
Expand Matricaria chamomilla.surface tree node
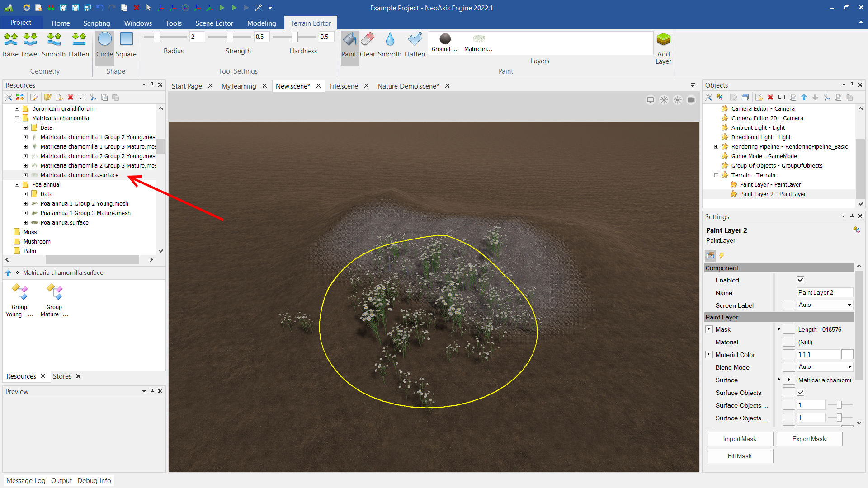pos(26,175)
